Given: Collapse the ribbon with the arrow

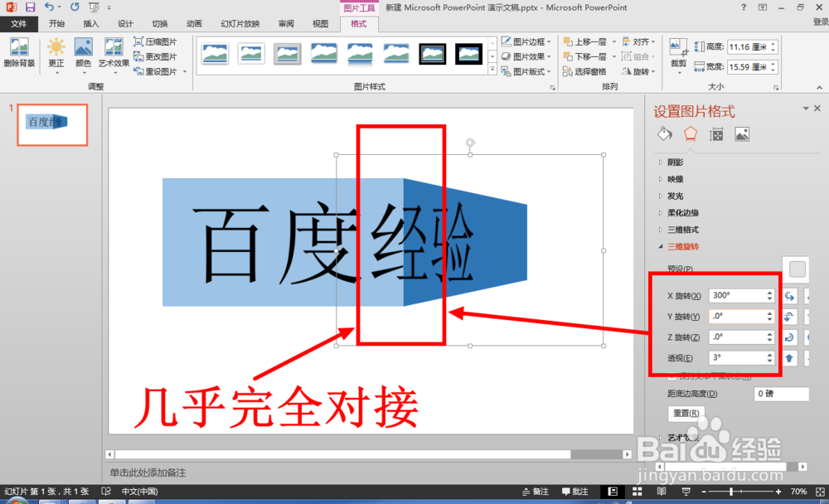Looking at the screenshot, I should point(819,87).
